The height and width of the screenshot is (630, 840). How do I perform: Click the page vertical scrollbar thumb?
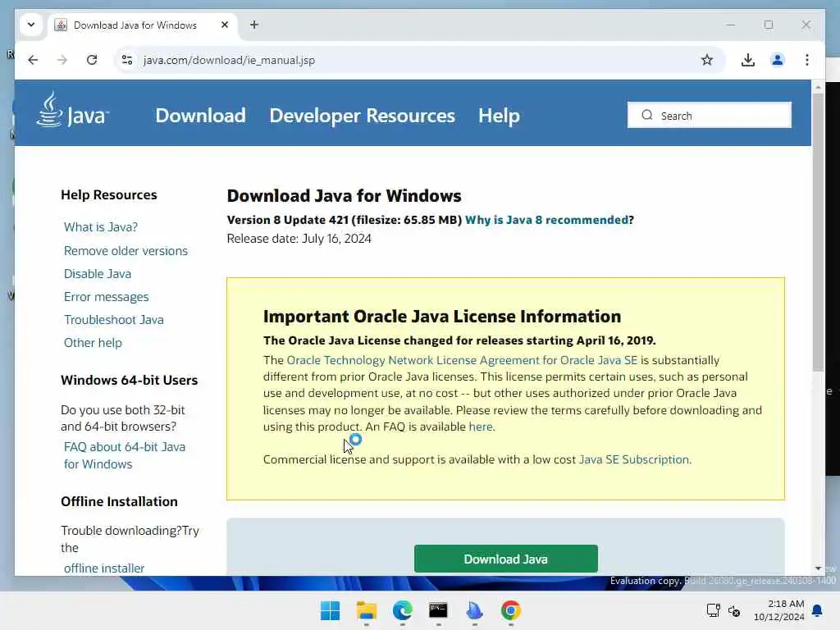818,233
